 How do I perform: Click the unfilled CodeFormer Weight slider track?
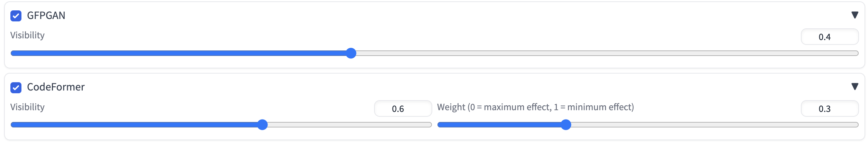tap(713, 125)
